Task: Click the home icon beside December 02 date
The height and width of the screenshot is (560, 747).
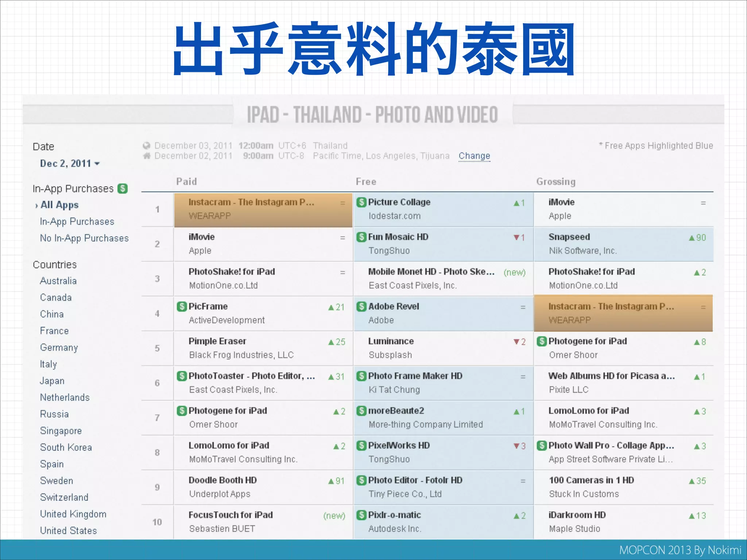Action: point(147,156)
